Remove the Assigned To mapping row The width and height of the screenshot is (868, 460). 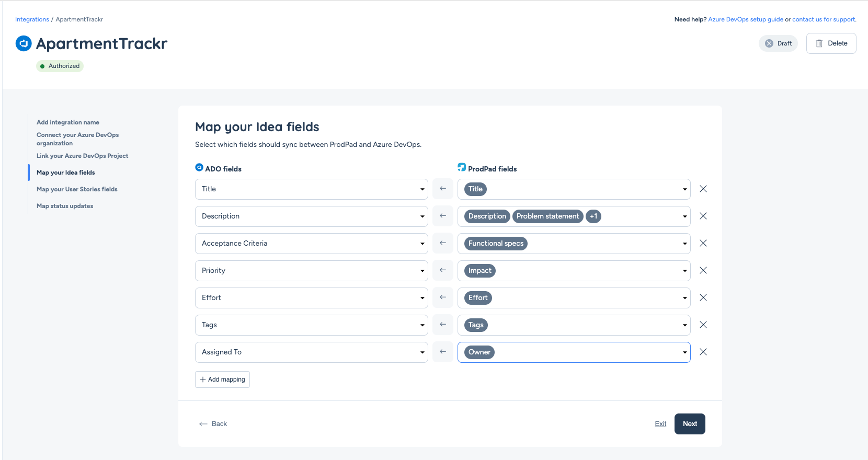(x=703, y=352)
